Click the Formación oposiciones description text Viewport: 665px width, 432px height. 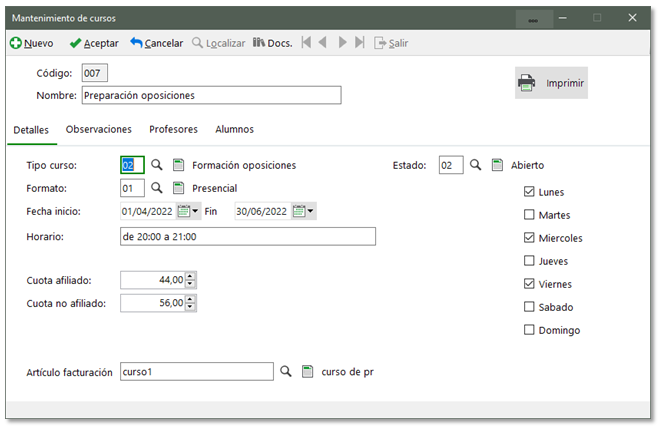coord(244,165)
